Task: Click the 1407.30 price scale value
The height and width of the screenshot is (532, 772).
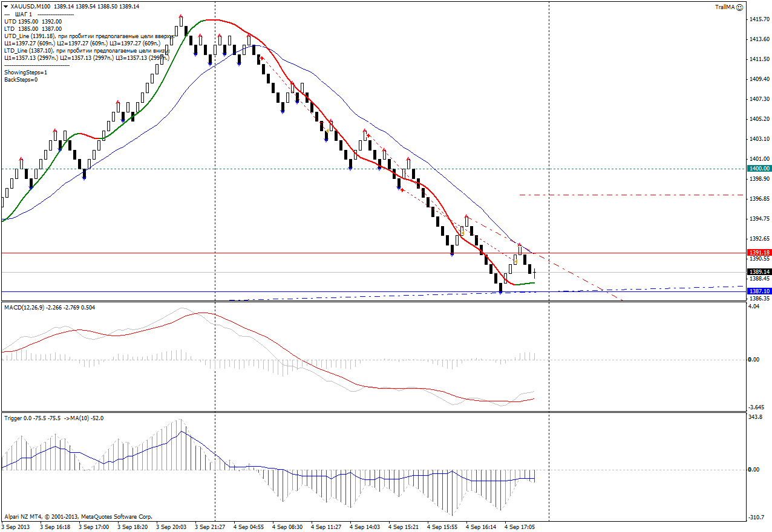Action: click(x=759, y=99)
